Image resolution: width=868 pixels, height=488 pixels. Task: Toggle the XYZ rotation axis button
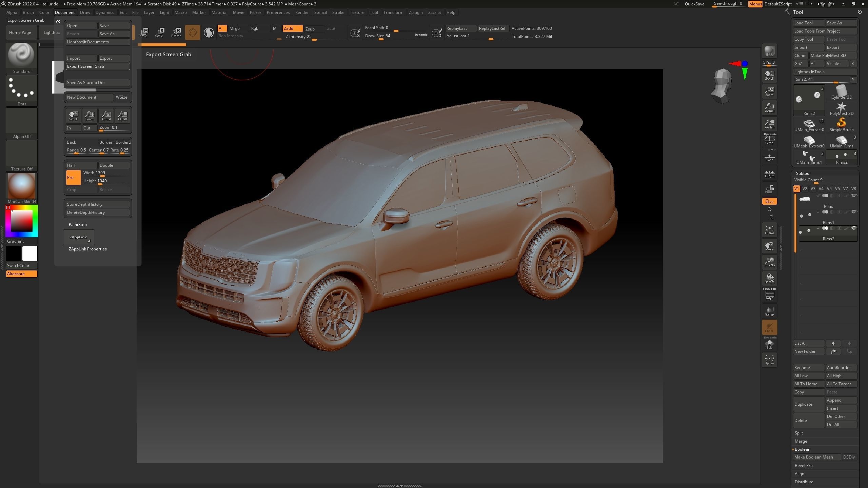click(x=769, y=201)
